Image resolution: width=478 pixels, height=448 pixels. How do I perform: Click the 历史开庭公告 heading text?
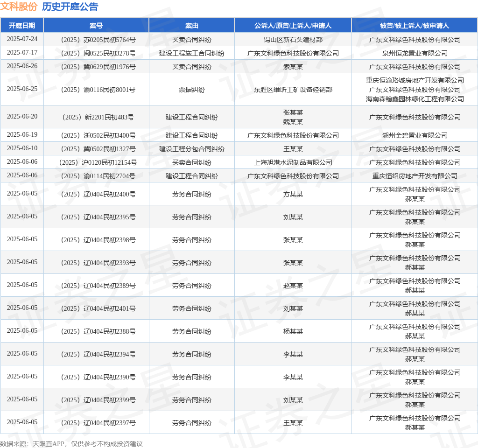tap(70, 7)
